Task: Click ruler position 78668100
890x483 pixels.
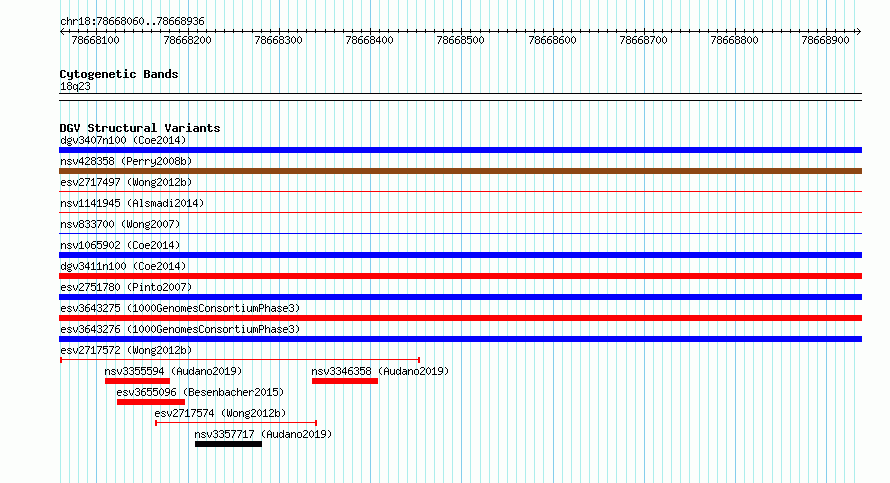Action: (x=95, y=40)
